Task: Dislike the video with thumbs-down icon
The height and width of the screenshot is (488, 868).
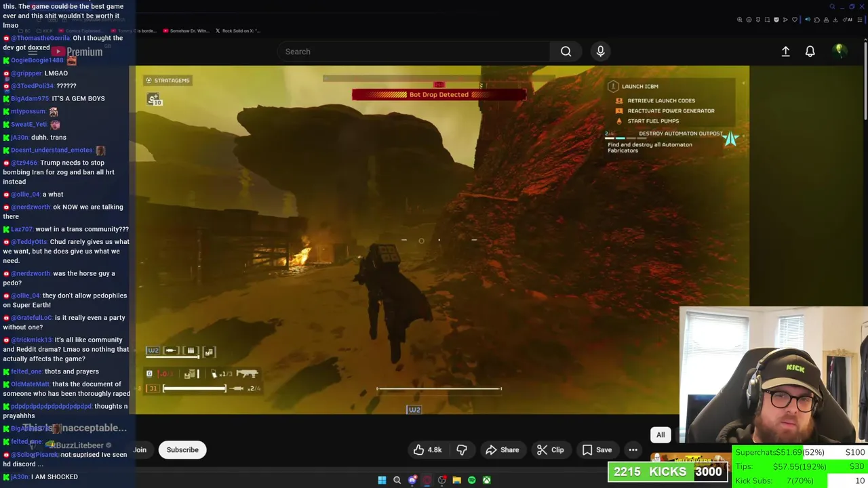Action: point(462,450)
